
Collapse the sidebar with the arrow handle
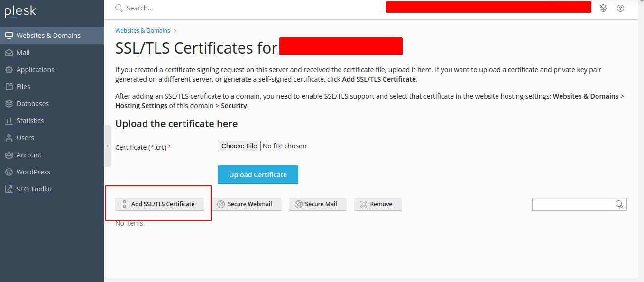point(107,146)
